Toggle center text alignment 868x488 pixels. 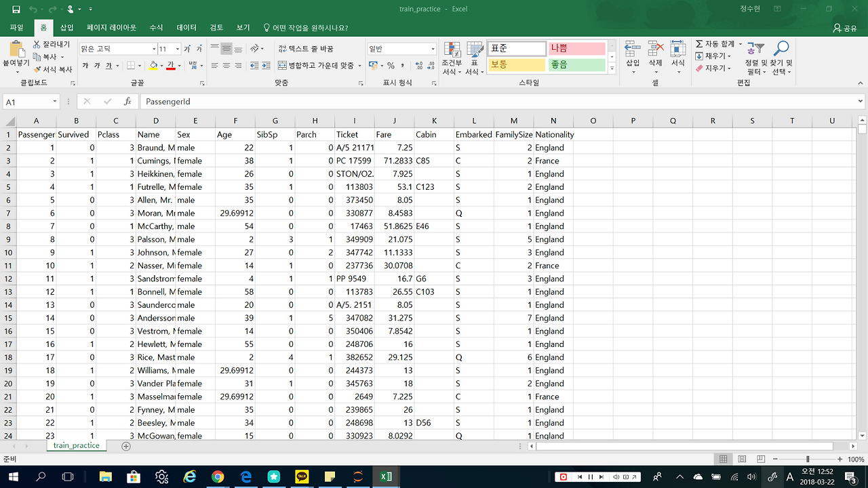point(226,66)
